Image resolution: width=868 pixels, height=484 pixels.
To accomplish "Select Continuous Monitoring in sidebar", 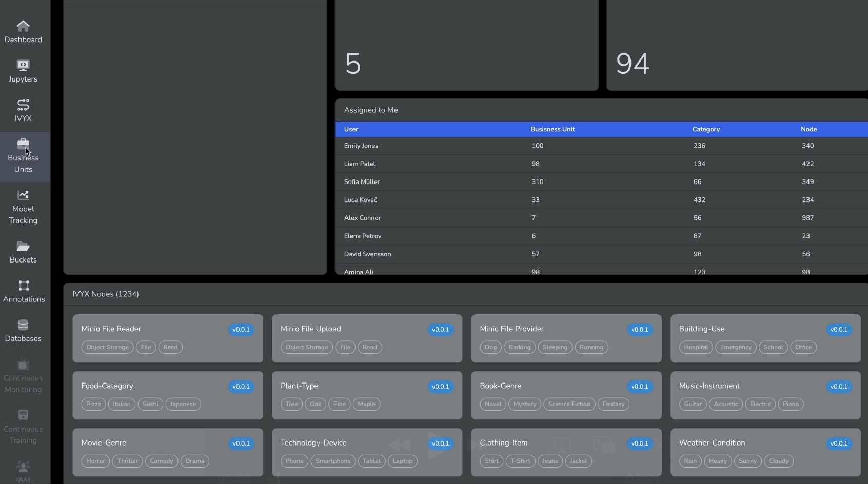I will [x=23, y=377].
